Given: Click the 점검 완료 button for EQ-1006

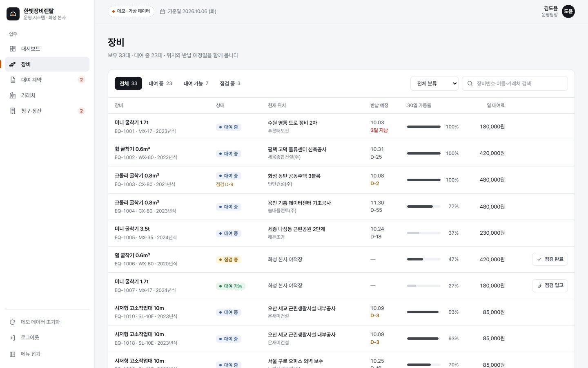Looking at the screenshot, I should coord(550,259).
